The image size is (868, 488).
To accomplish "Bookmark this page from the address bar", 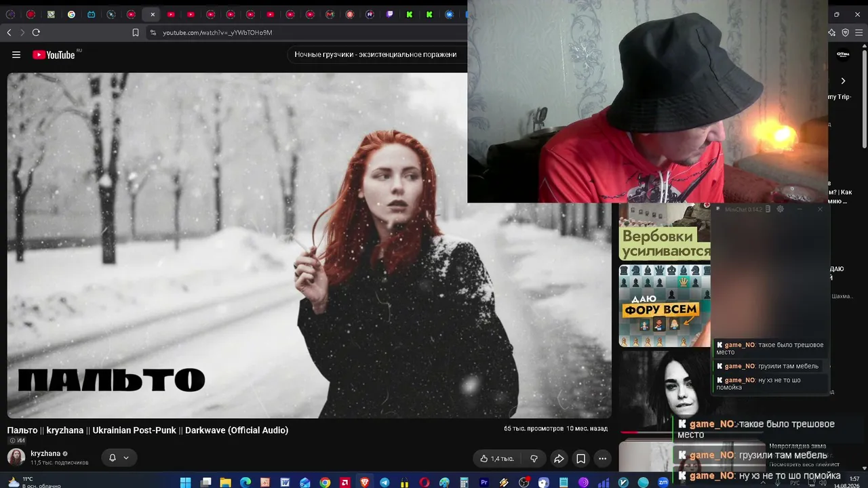I will 136,33.
